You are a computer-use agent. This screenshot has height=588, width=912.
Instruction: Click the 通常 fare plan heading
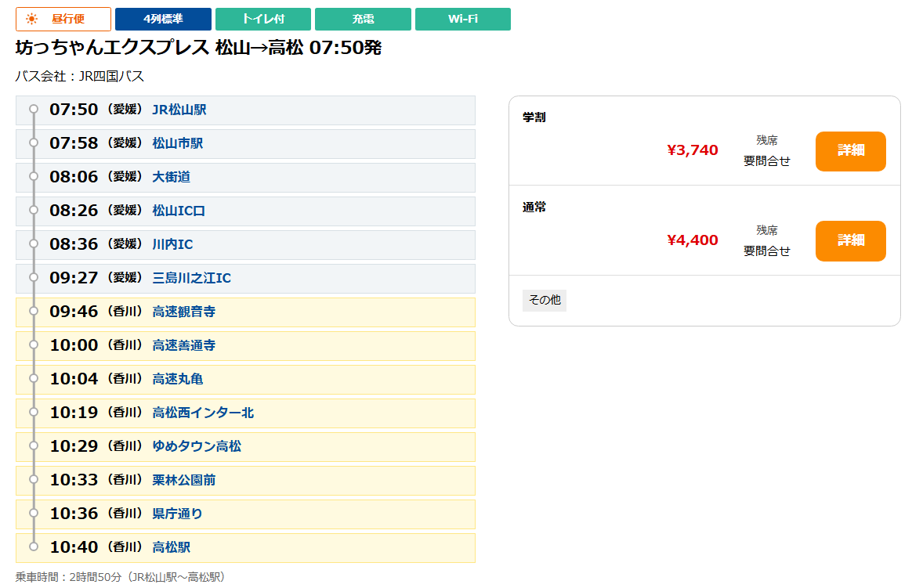click(x=534, y=207)
